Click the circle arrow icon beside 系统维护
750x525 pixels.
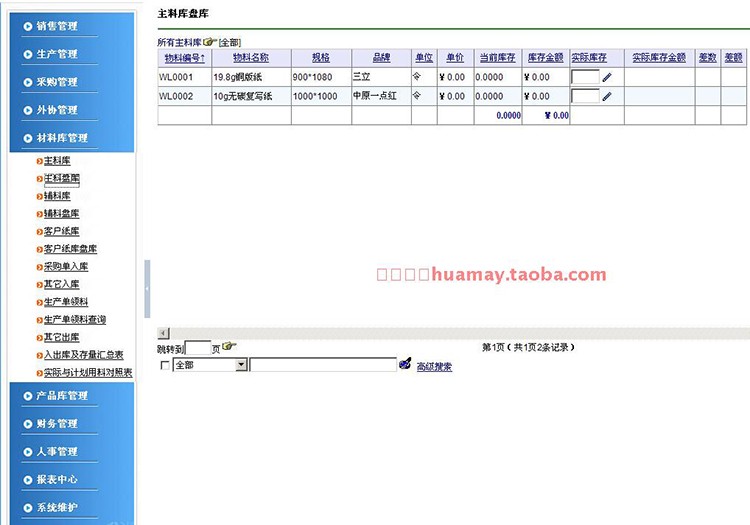coord(28,508)
